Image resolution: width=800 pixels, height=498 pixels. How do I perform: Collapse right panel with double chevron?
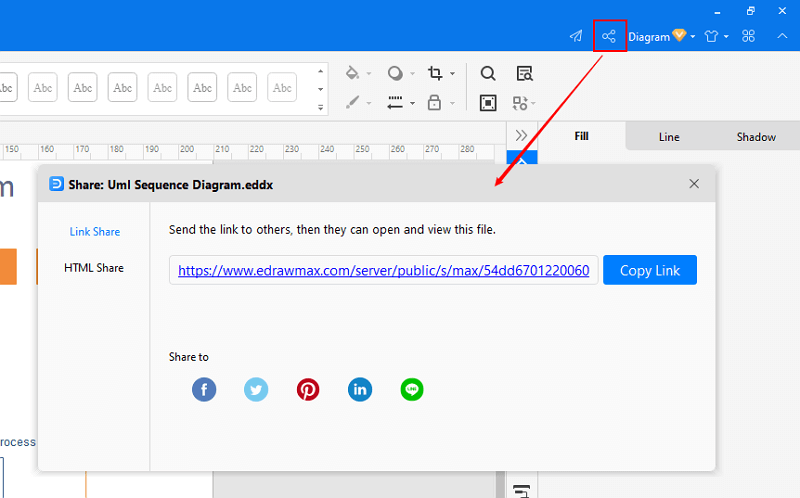tap(521, 135)
